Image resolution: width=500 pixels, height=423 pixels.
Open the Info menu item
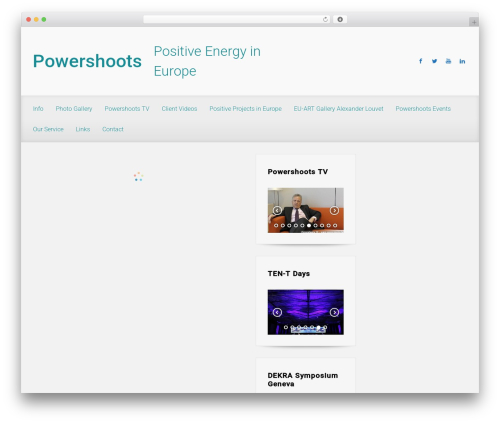pyautogui.click(x=38, y=109)
